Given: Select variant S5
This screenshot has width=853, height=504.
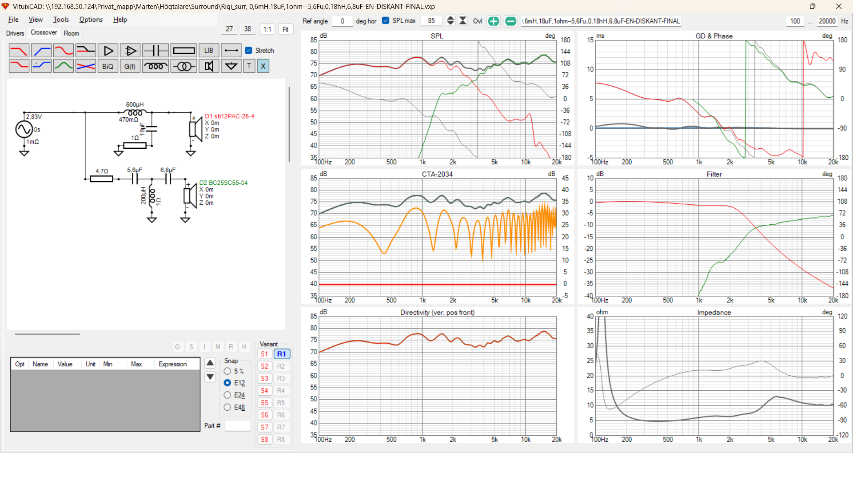Looking at the screenshot, I should [264, 403].
